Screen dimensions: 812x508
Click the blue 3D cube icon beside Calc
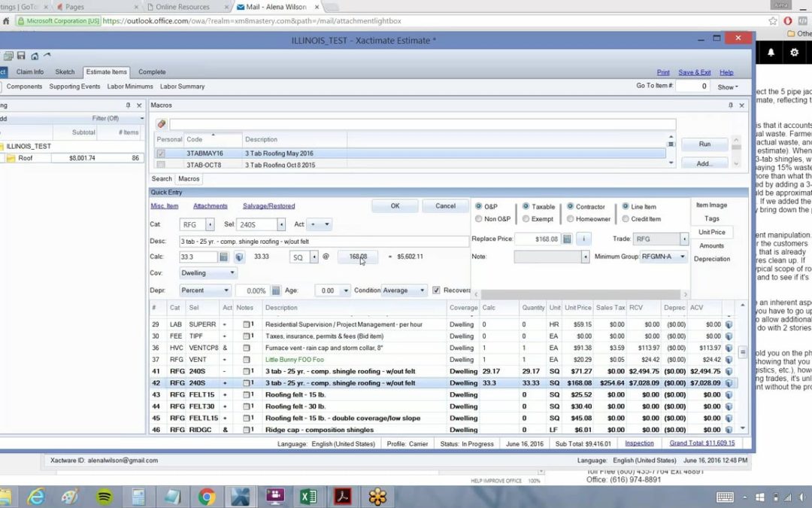[x=239, y=257]
